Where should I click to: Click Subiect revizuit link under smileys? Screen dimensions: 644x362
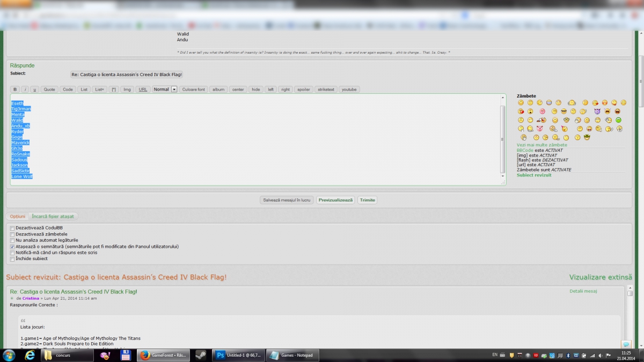pyautogui.click(x=534, y=175)
